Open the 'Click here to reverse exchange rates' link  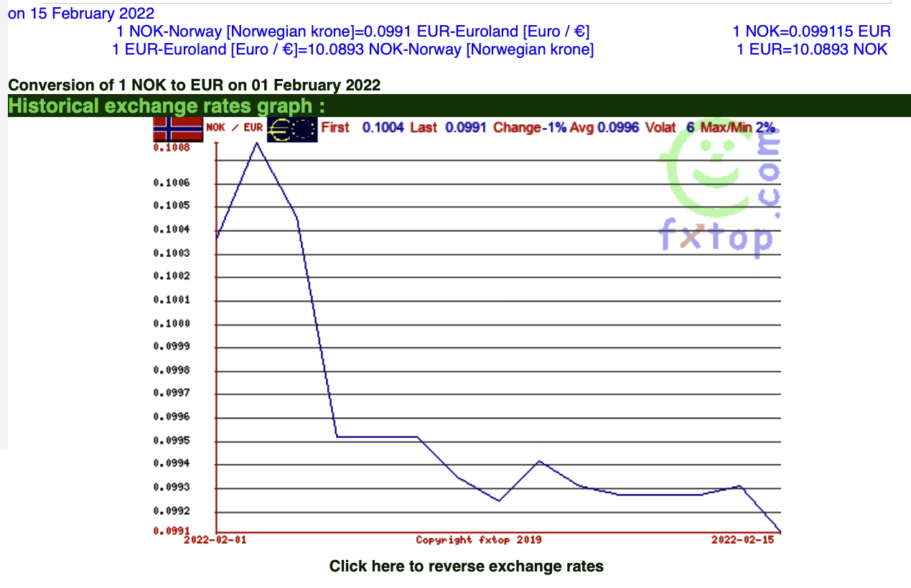(x=466, y=566)
